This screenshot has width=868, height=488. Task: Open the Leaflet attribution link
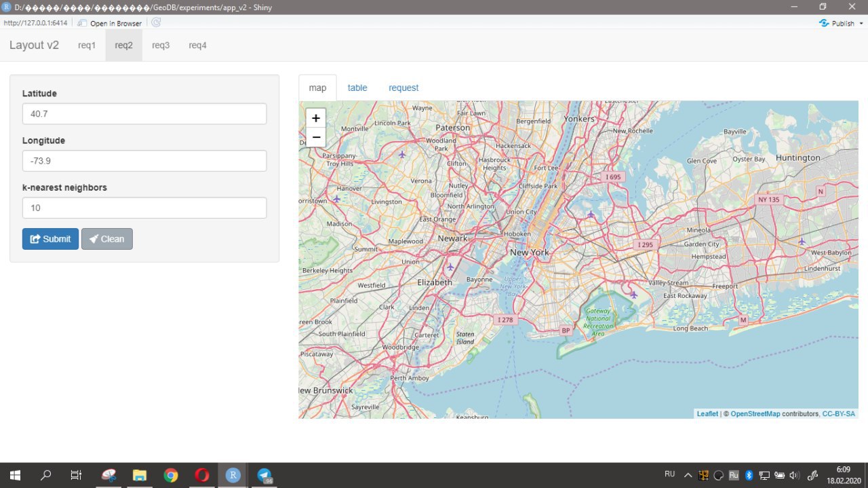[707, 414]
